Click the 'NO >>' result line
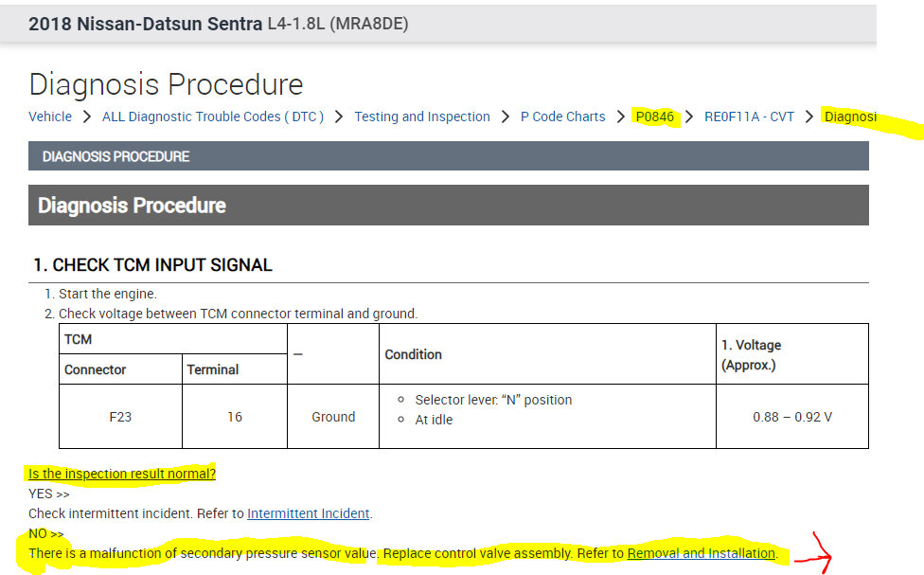Image resolution: width=924 pixels, height=575 pixels. 46,533
